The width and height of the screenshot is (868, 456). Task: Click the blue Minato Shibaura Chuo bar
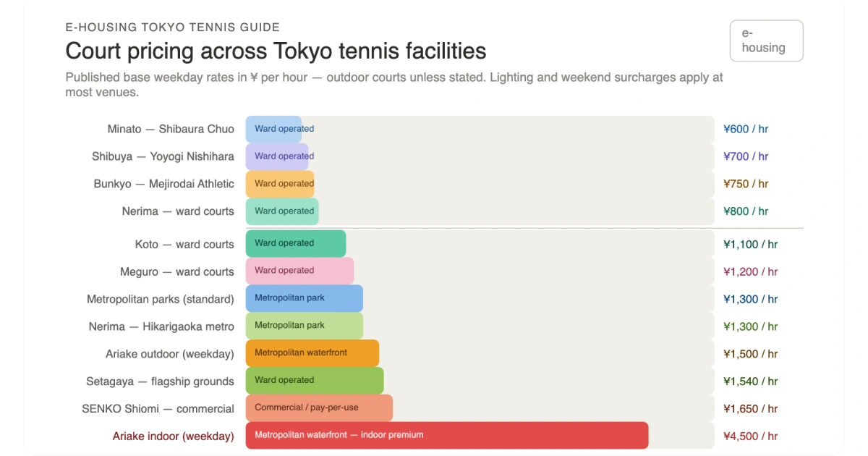tap(273, 129)
